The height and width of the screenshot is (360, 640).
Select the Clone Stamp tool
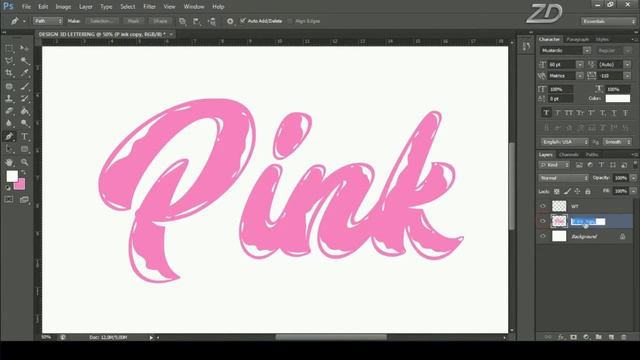(x=9, y=98)
